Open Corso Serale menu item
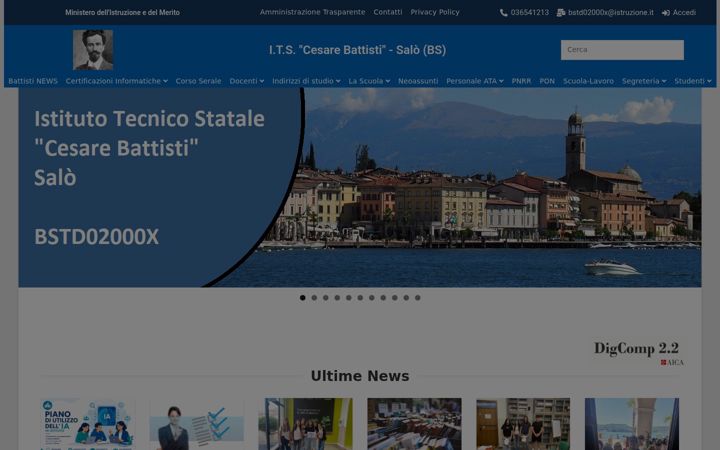This screenshot has width=720, height=450. (x=198, y=81)
